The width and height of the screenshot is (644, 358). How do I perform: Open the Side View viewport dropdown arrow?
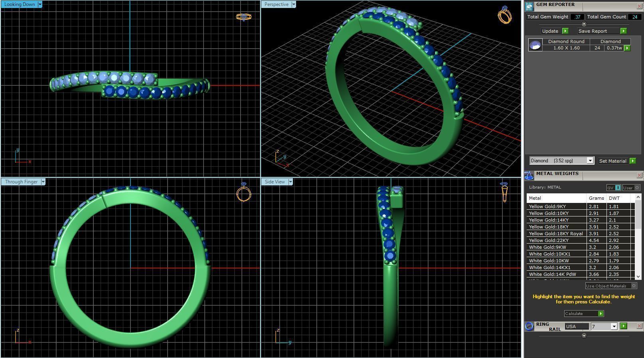click(x=290, y=182)
